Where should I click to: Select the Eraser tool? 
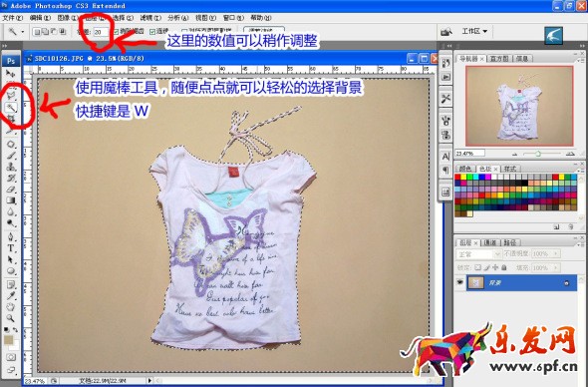(x=11, y=190)
